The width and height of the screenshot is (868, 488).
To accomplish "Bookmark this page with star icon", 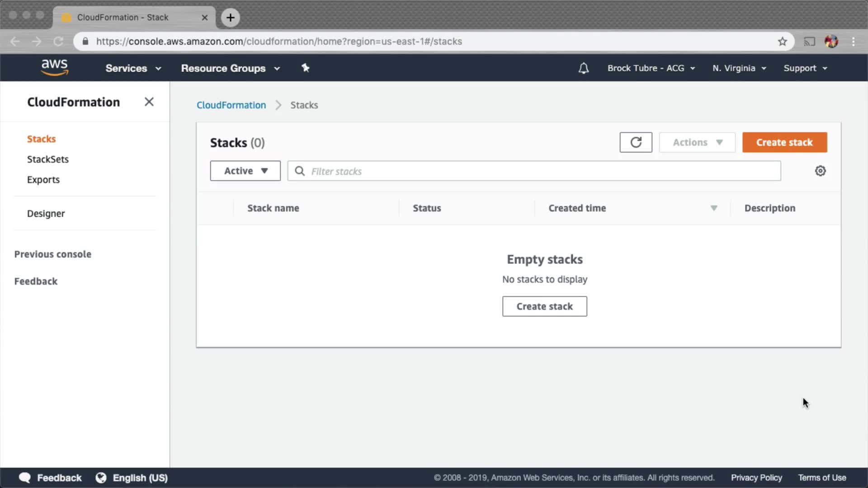I will pyautogui.click(x=783, y=42).
